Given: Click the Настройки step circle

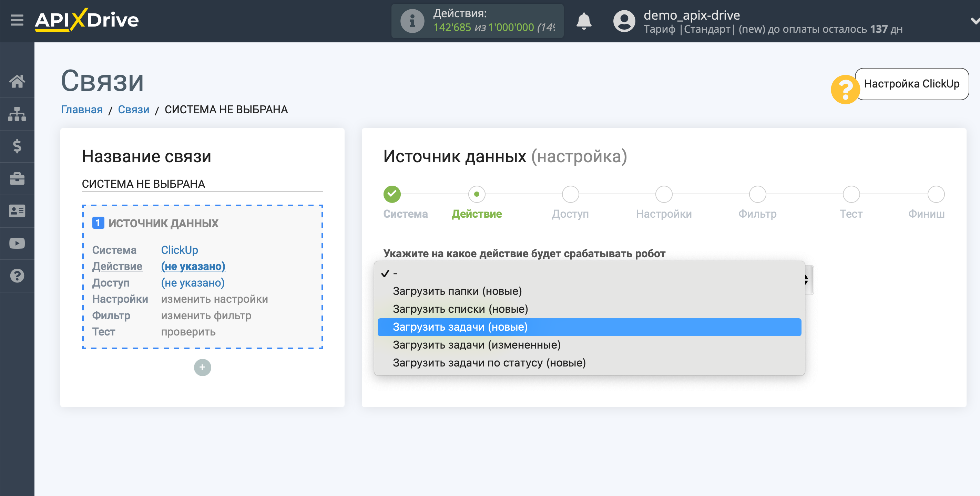Looking at the screenshot, I should [664, 194].
